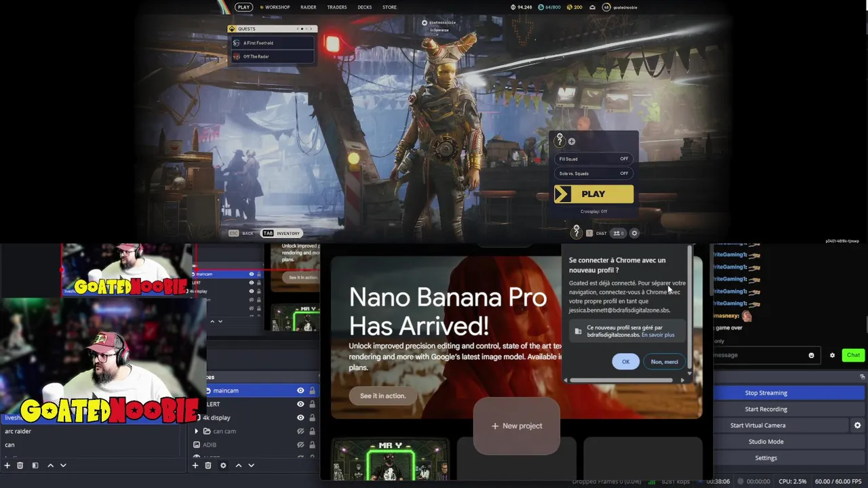Screen dimensions: 868x488
Task: Click + New project card
Action: [x=517, y=426]
